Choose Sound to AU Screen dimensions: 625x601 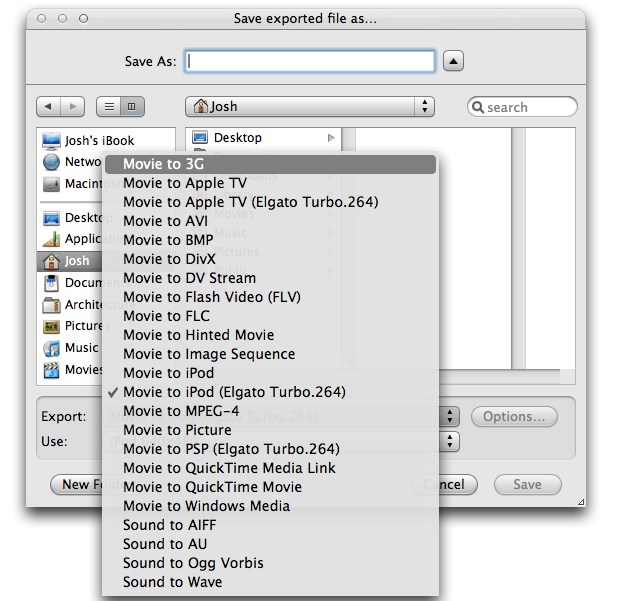tap(270, 544)
